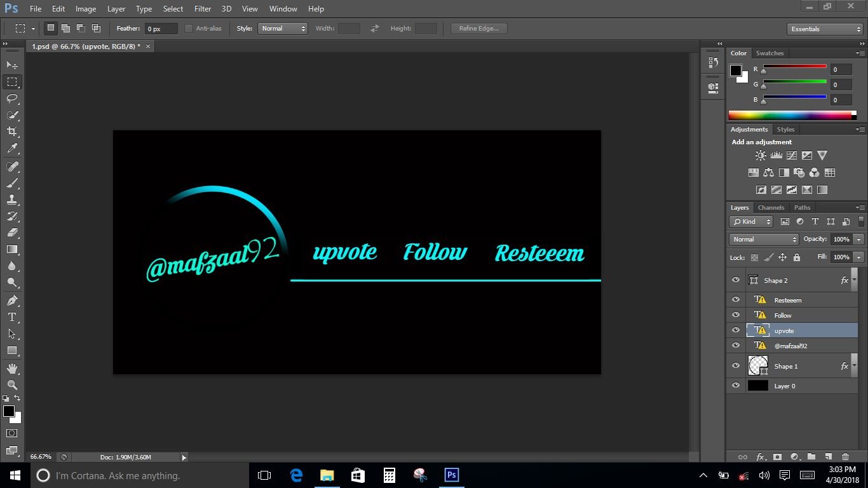
Task: Toggle visibility of Layer 0
Action: [x=736, y=386]
